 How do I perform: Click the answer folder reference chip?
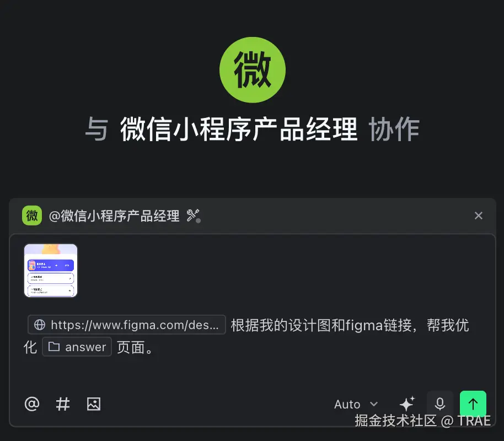point(77,347)
